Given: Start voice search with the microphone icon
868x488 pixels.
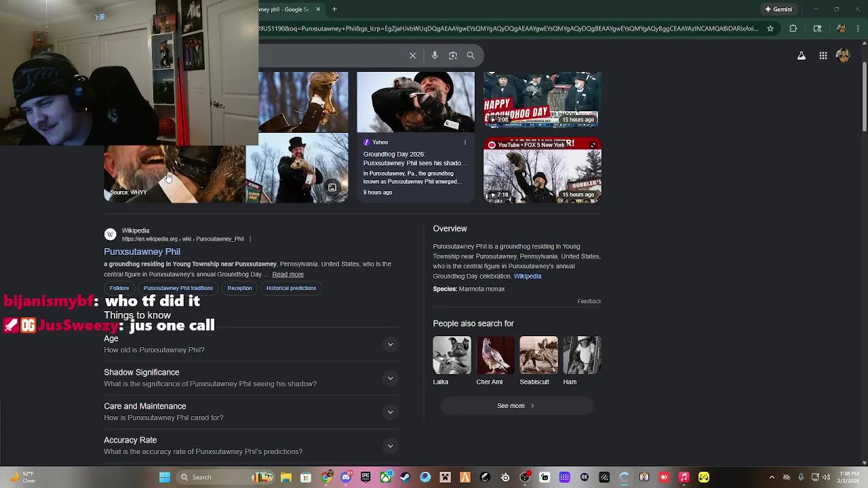Looking at the screenshot, I should tap(435, 56).
